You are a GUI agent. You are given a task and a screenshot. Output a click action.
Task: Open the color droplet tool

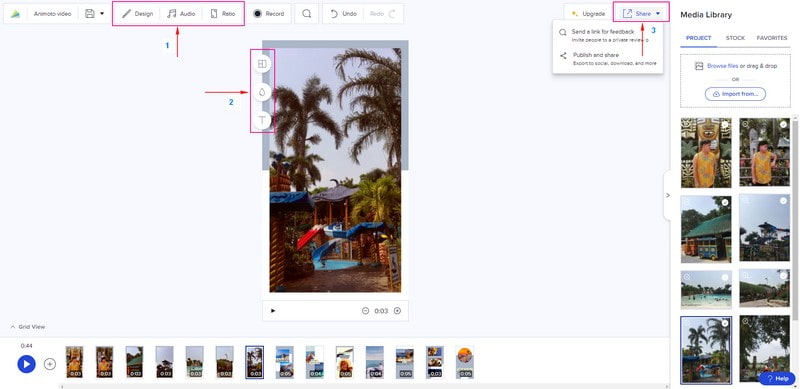262,92
